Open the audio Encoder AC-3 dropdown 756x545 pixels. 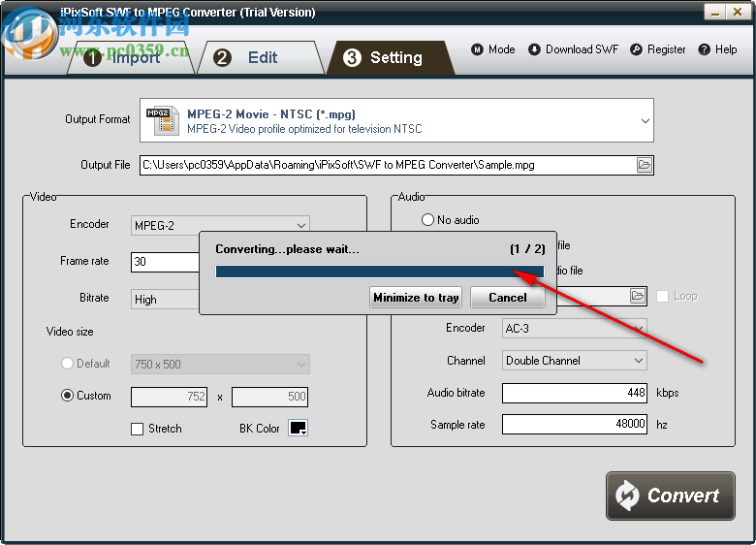pos(574,329)
